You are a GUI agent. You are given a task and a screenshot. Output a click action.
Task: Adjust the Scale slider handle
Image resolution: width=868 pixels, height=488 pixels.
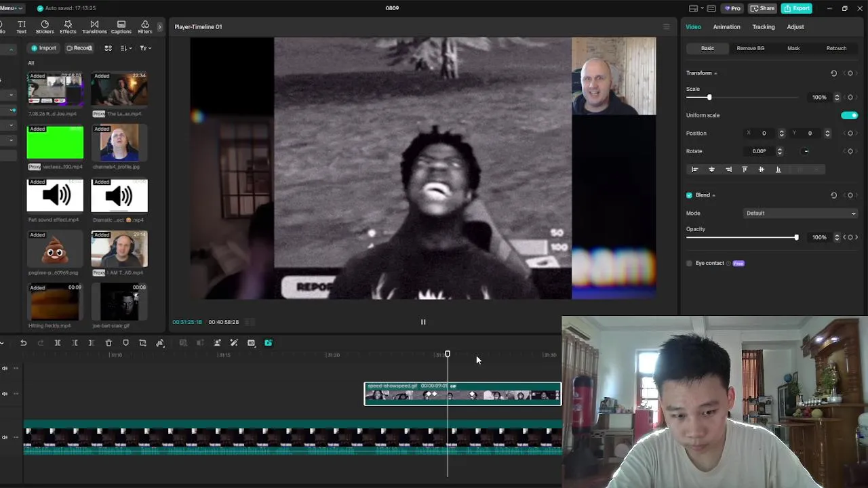pyautogui.click(x=709, y=98)
